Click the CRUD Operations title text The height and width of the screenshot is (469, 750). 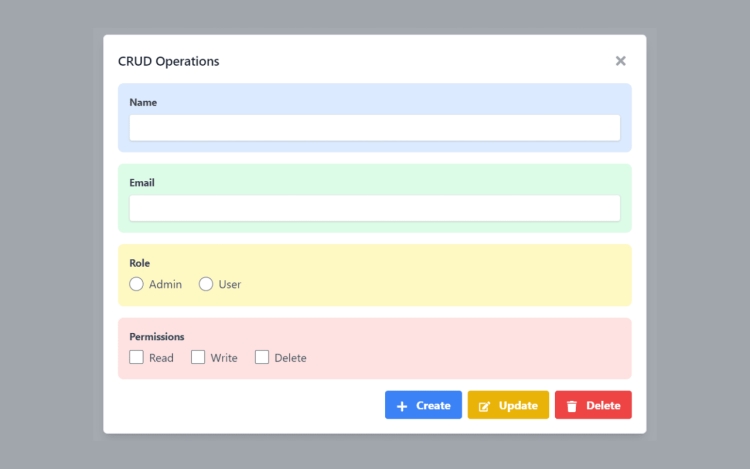[168, 61]
